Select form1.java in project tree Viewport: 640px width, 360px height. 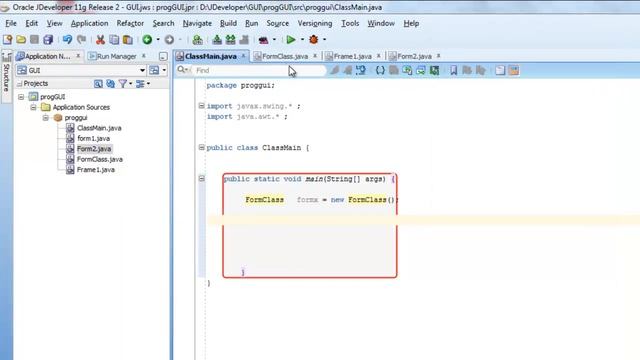(93, 138)
